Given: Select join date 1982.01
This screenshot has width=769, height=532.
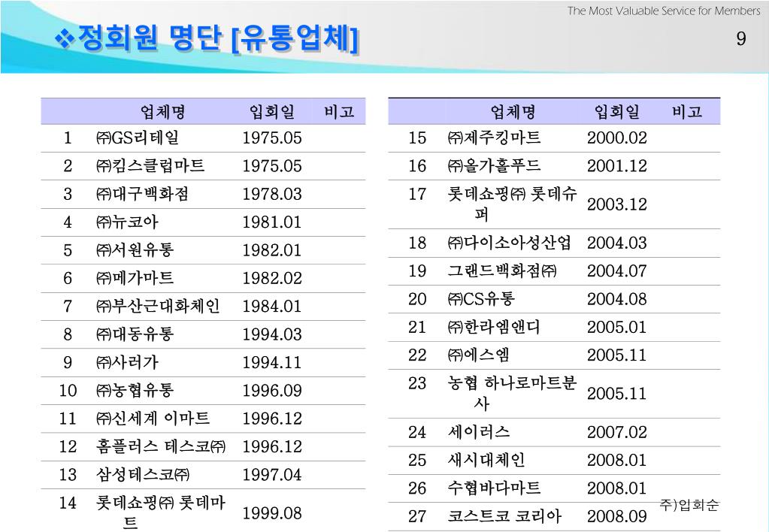Looking at the screenshot, I should point(272,250).
